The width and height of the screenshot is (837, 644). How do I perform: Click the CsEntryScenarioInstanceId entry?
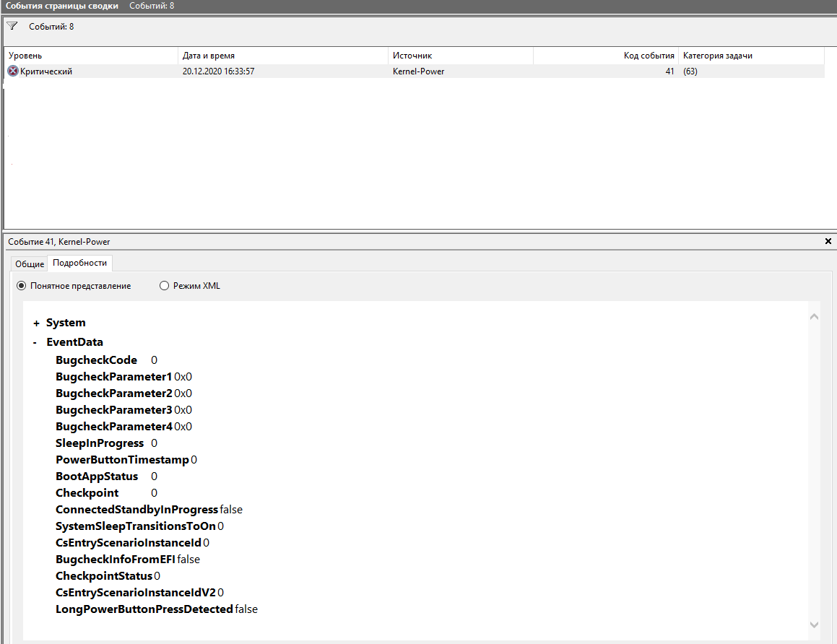tap(132, 542)
